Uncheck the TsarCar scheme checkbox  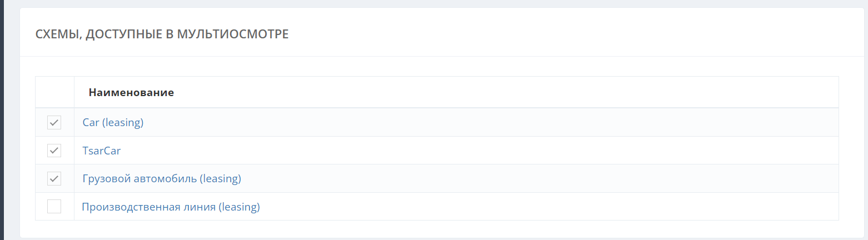pos(54,151)
